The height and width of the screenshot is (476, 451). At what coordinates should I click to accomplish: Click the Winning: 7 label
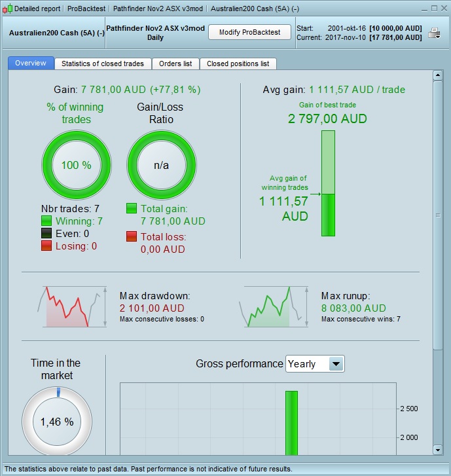[79, 221]
